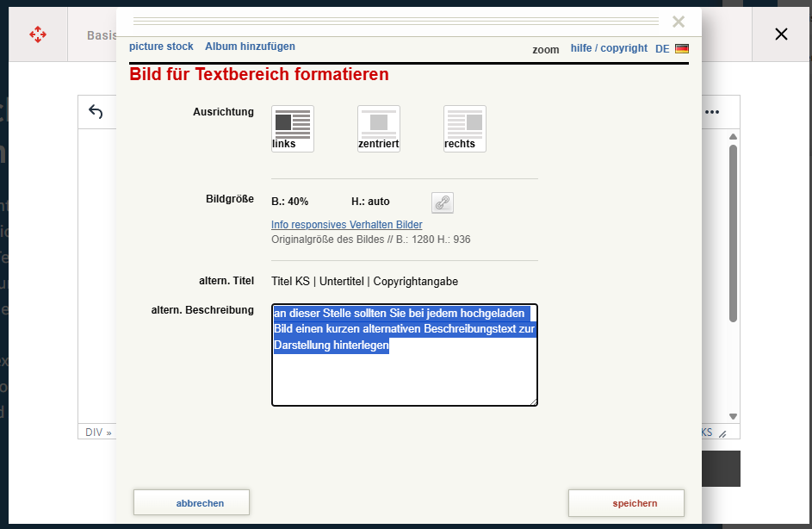Click the 'DIV' element path in status bar

point(94,433)
